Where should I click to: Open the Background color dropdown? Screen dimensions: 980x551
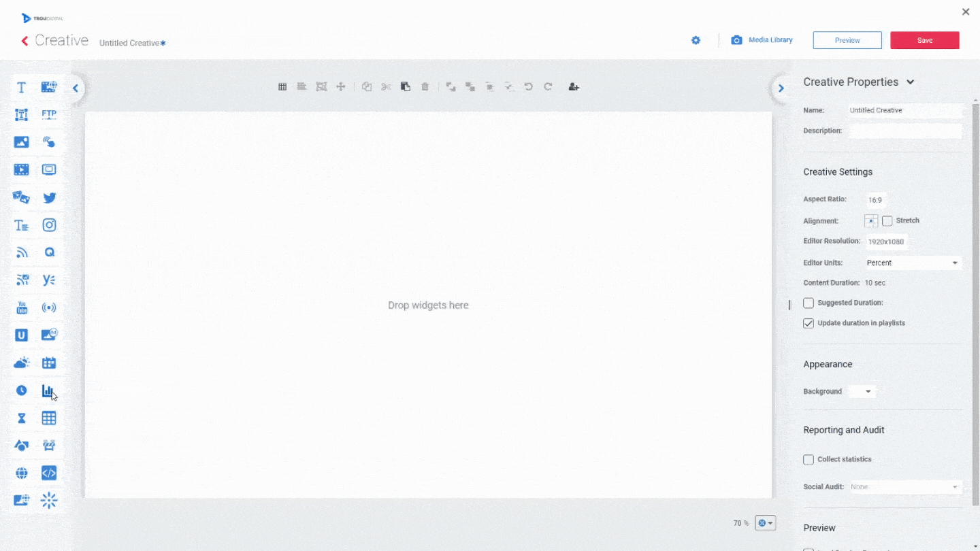tap(862, 391)
